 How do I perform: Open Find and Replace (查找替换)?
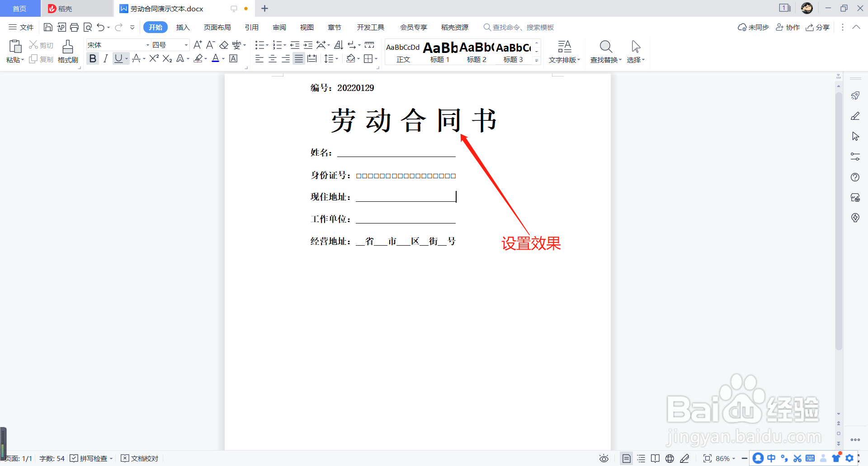point(606,51)
